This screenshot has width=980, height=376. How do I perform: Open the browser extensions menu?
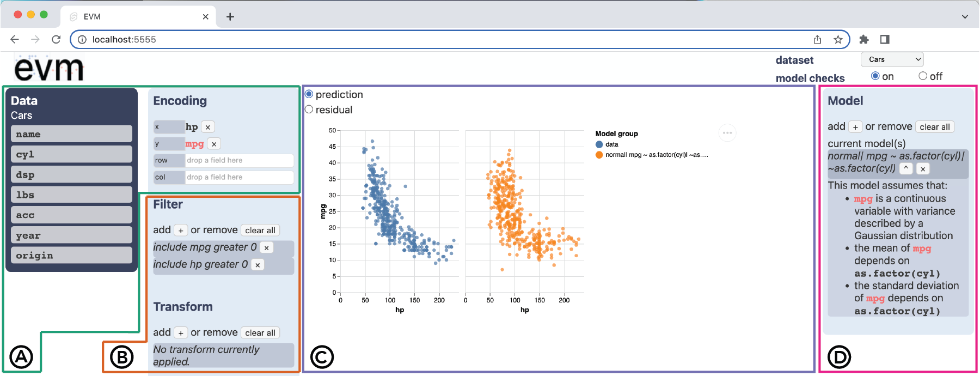point(864,39)
